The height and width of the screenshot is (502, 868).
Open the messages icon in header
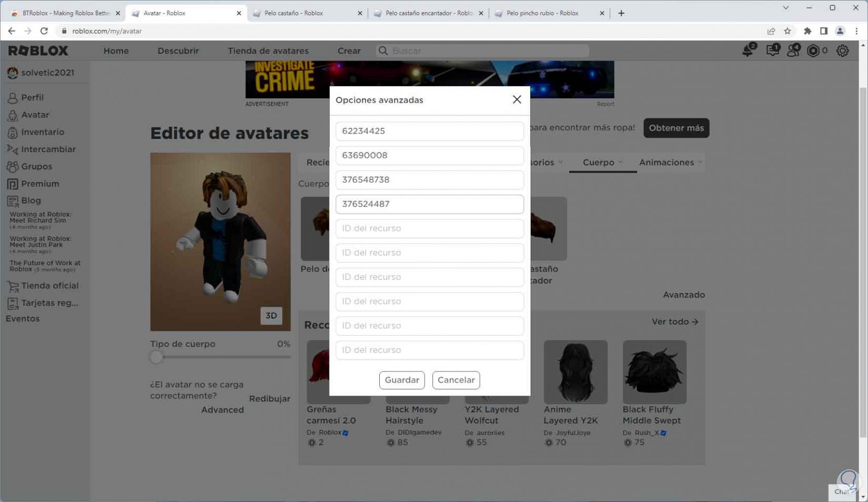[x=772, y=51]
